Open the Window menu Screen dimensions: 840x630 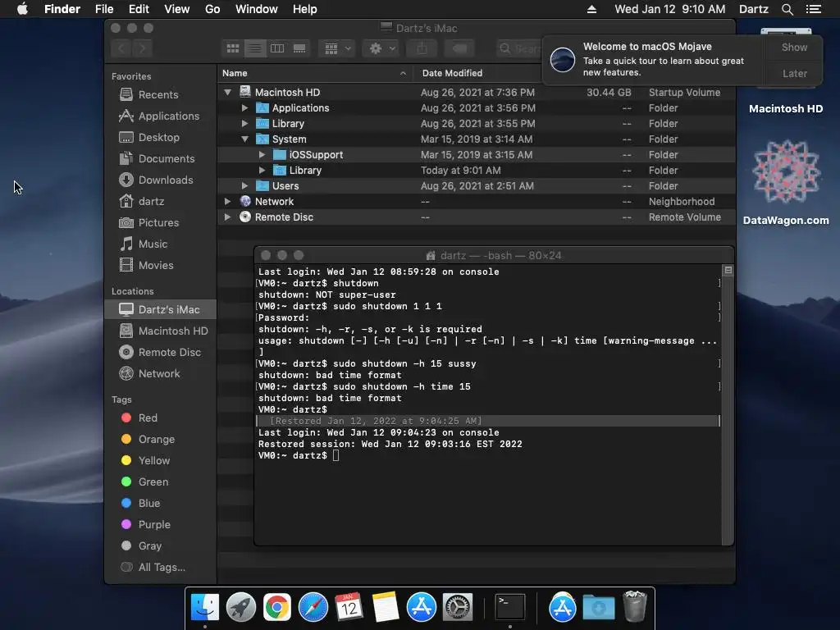257,9
